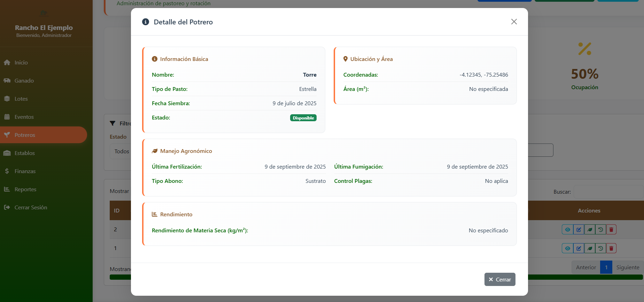Screen dimensions: 644x302
Task: Select Eventos in the sidebar
Action: (x=24, y=117)
